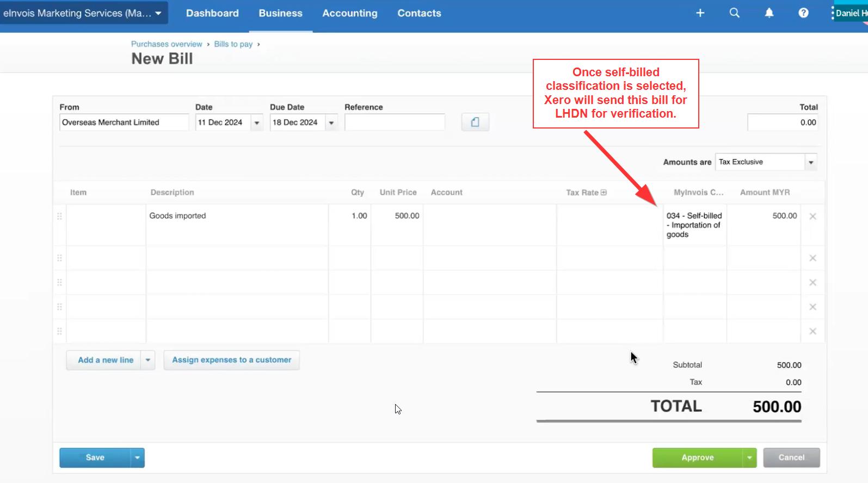
Task: Click the 034 - Self-billed classification cell
Action: pos(695,225)
